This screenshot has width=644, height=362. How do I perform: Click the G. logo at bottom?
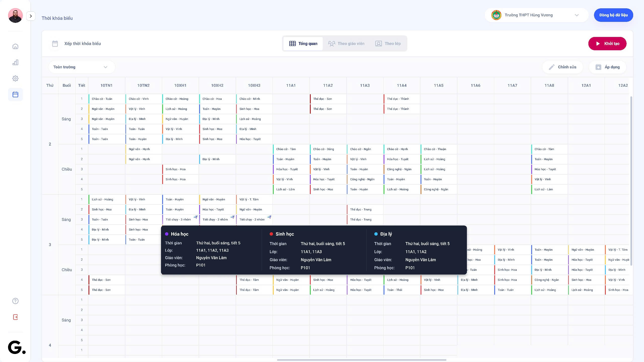[x=17, y=347]
